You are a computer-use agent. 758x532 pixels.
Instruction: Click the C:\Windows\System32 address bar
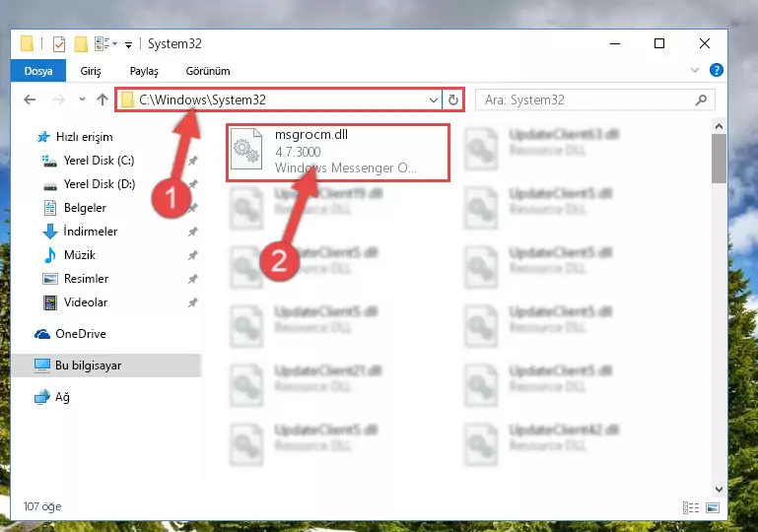(x=278, y=100)
